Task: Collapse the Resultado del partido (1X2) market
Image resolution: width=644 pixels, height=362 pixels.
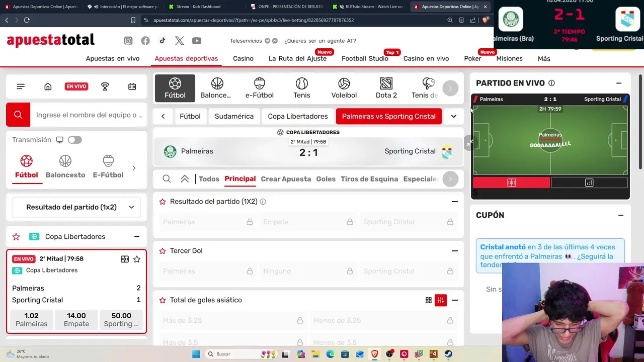Action: [x=455, y=202]
